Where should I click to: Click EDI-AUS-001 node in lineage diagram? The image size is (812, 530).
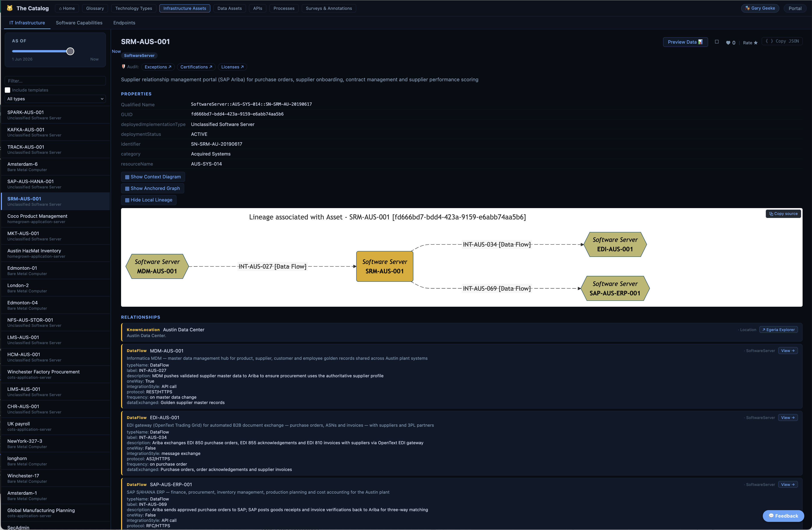click(x=615, y=244)
